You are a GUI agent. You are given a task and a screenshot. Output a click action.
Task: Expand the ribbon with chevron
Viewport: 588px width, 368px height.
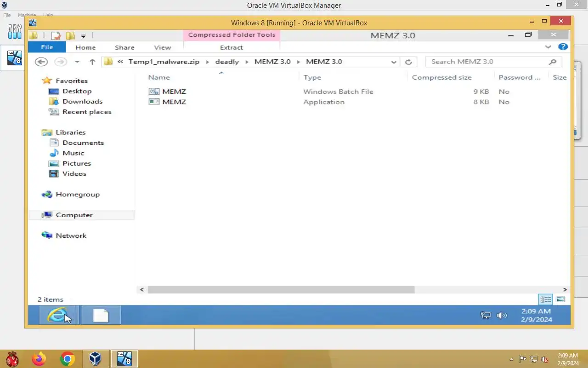point(548,47)
